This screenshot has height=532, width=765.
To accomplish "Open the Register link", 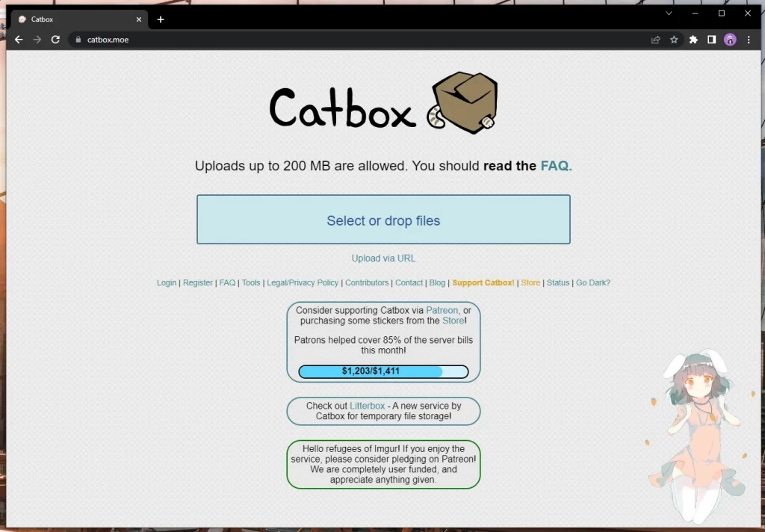I will pyautogui.click(x=197, y=282).
